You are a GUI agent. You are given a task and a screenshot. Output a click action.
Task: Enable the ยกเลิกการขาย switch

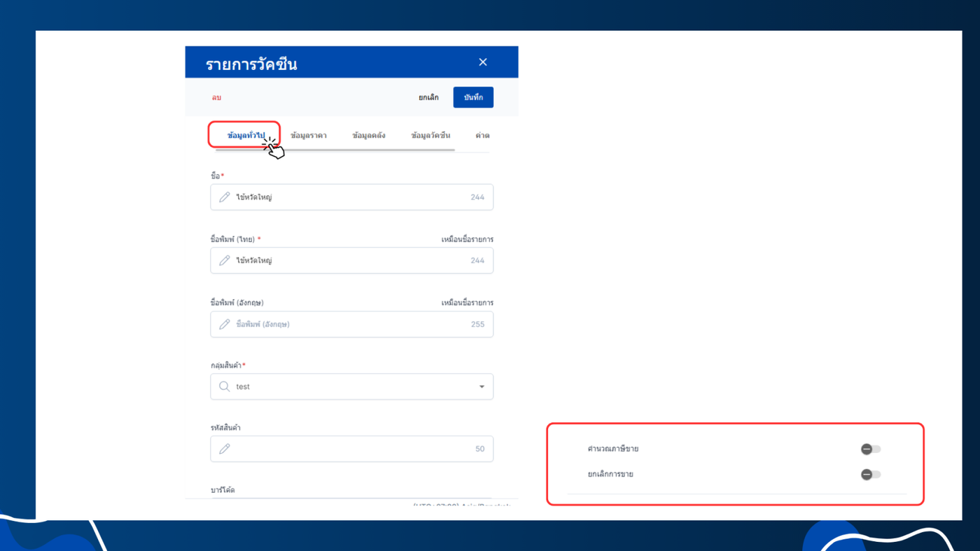click(871, 475)
